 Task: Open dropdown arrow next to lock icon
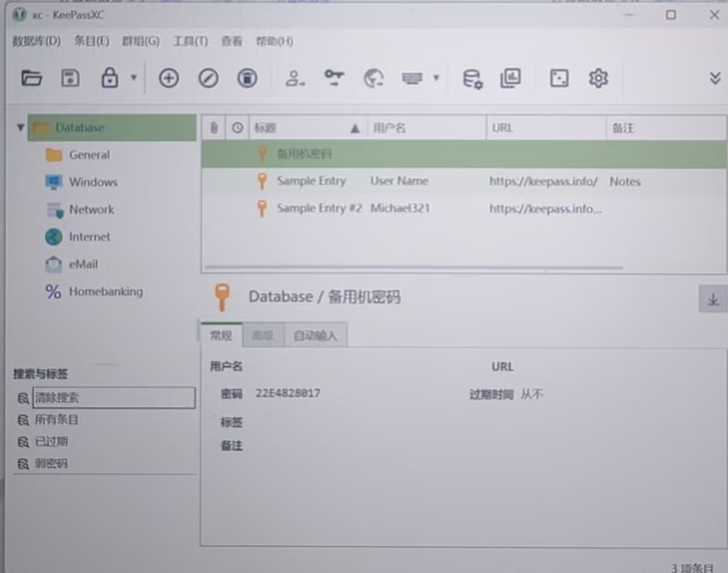point(134,77)
